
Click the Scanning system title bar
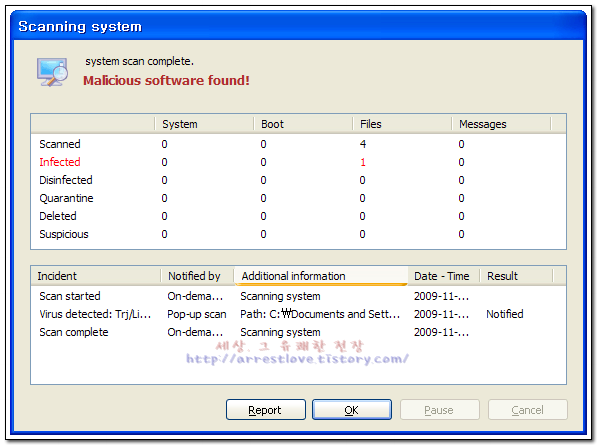pos(298,26)
